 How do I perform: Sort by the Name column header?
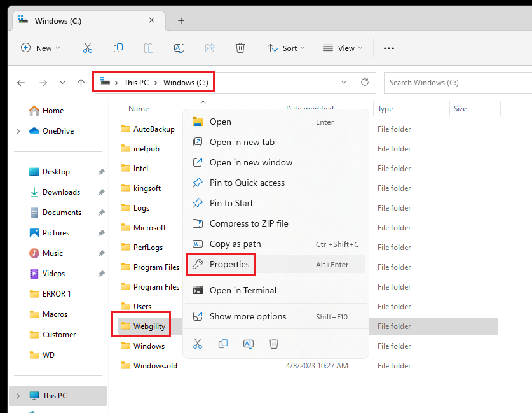139,109
